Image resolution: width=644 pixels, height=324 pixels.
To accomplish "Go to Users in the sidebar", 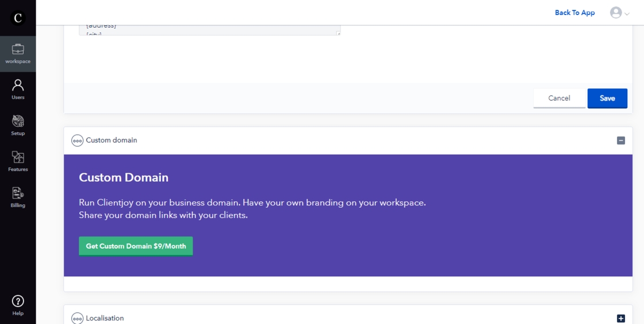I will [x=18, y=89].
